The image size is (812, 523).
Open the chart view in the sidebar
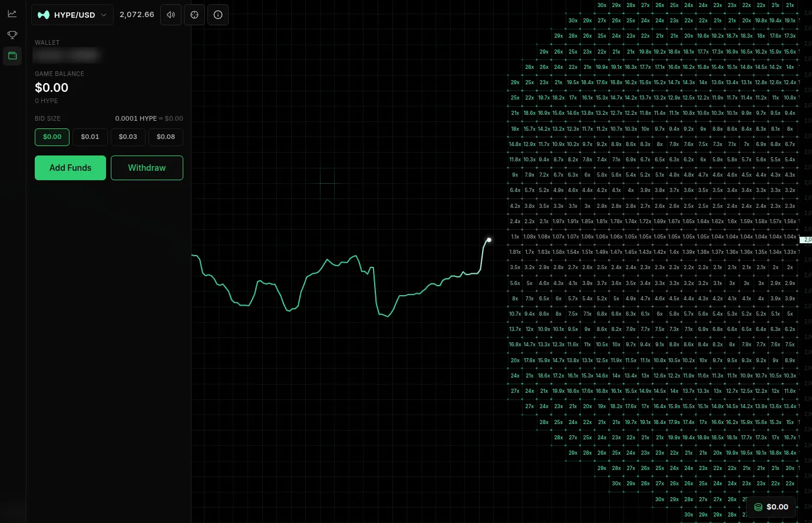click(12, 14)
